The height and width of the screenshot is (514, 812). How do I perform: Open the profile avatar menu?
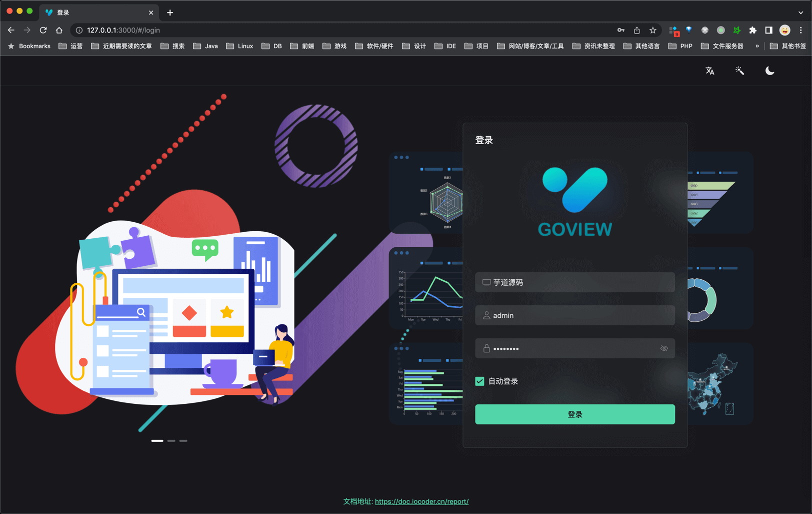point(784,30)
